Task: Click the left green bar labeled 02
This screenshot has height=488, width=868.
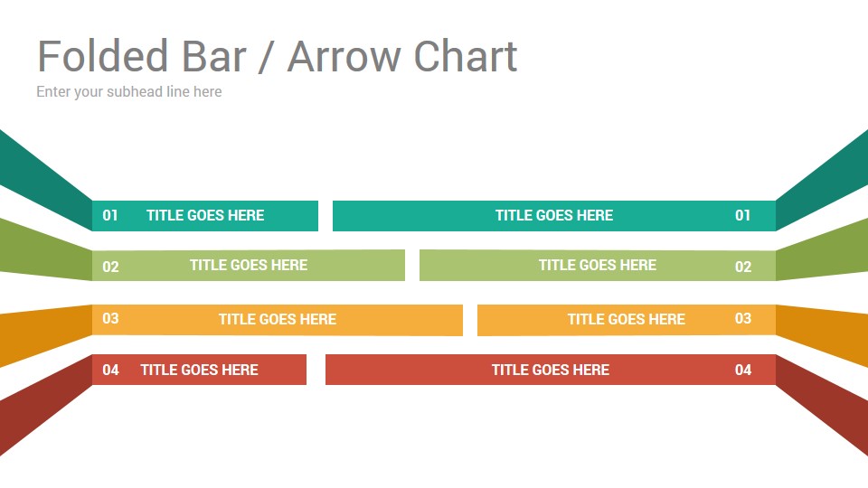Action: 248,266
